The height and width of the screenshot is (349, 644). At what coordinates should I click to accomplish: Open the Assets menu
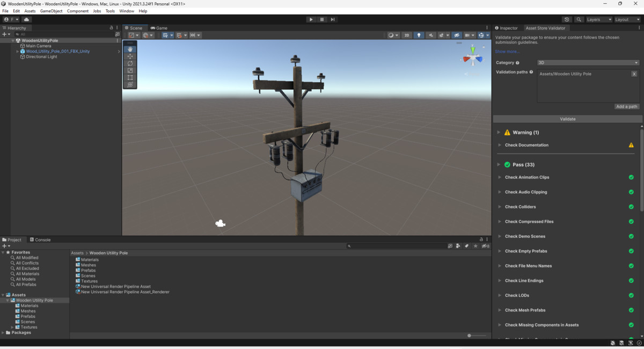click(30, 11)
